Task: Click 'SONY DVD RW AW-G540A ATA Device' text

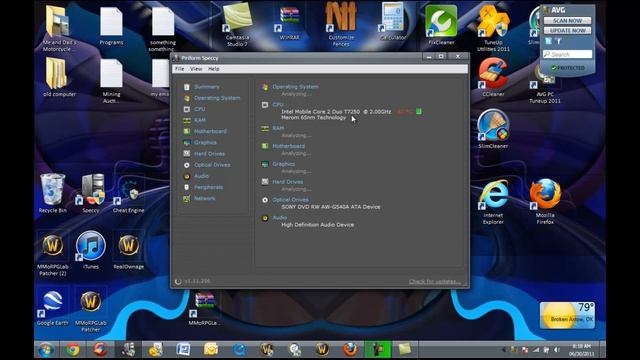Action: 331,207
